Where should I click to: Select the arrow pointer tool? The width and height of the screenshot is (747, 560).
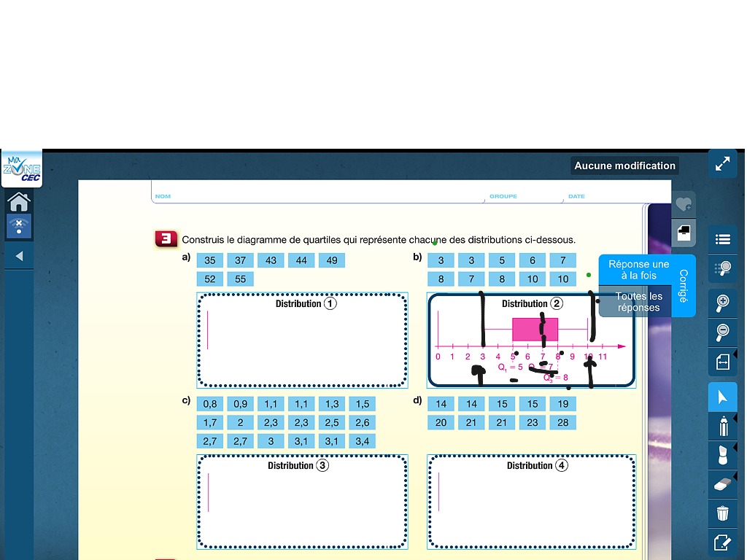[x=722, y=397]
